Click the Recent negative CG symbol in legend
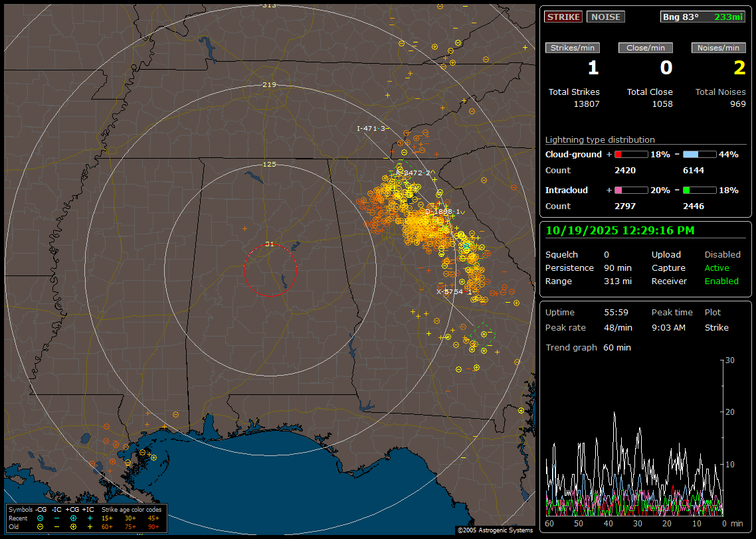The width and height of the screenshot is (756, 539). coord(41,518)
